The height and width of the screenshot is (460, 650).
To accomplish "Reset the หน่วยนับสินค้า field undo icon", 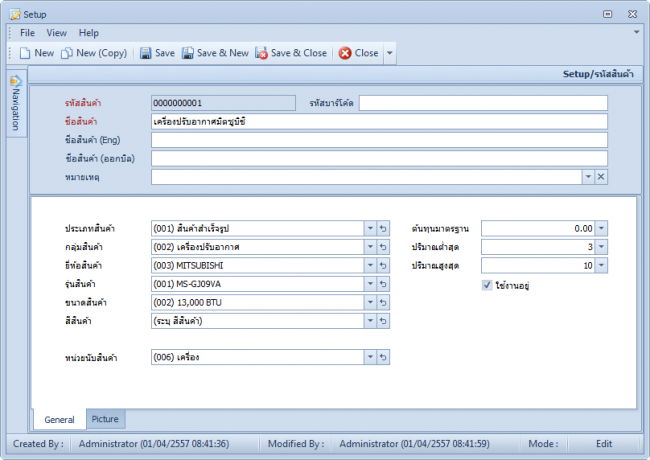I will coord(383,357).
